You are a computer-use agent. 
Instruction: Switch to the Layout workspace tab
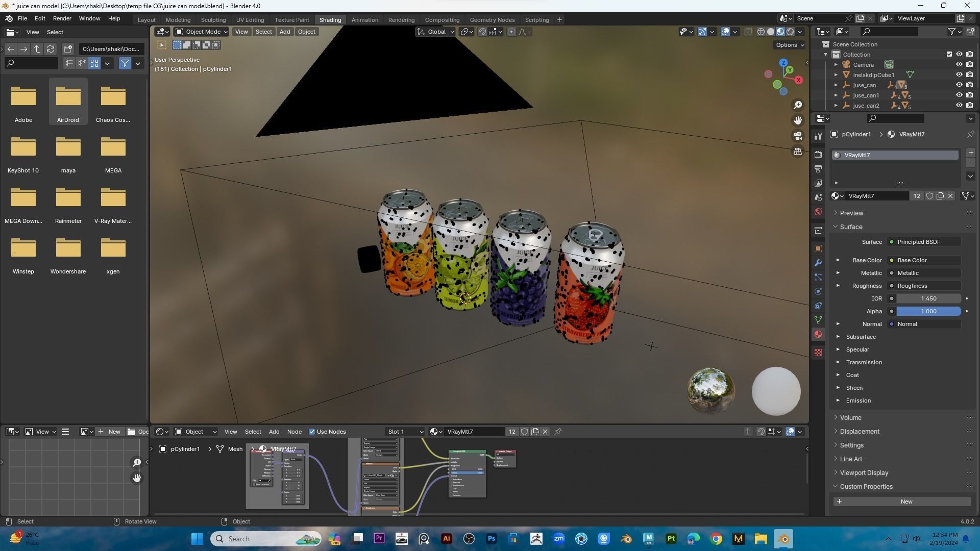tap(146, 20)
